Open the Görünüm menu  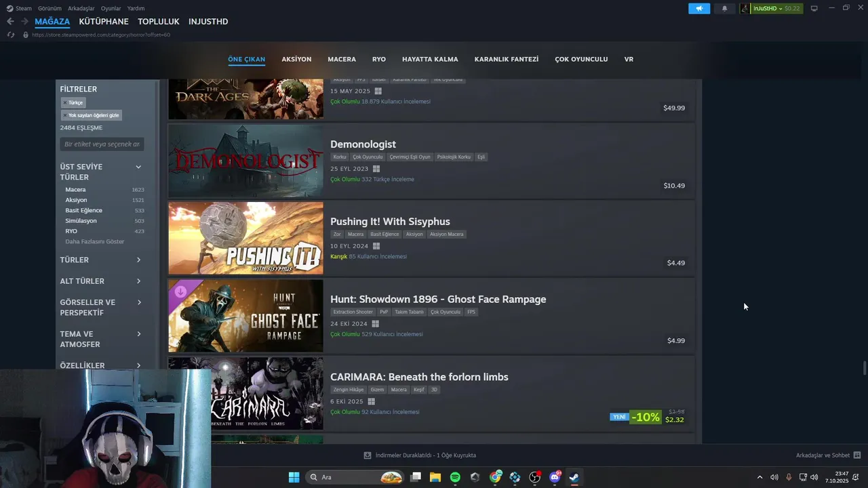click(x=50, y=8)
